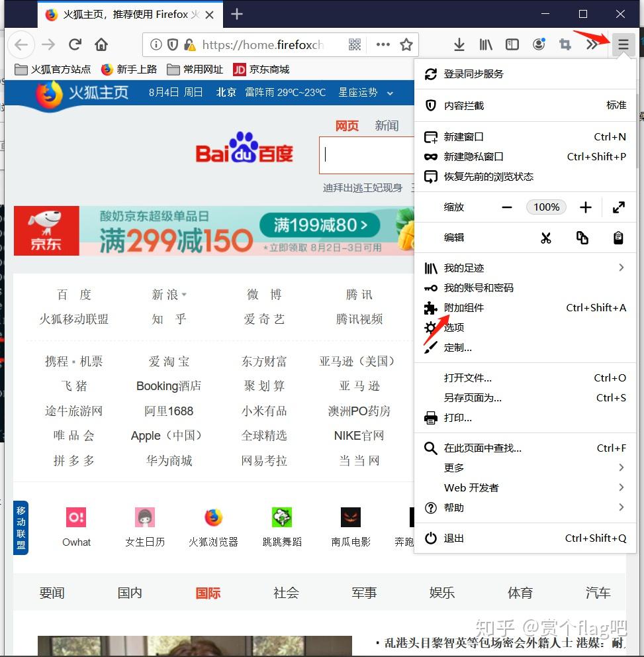Click 退出 to quit Firefox
Screen dimensions: 644x657
point(525,538)
